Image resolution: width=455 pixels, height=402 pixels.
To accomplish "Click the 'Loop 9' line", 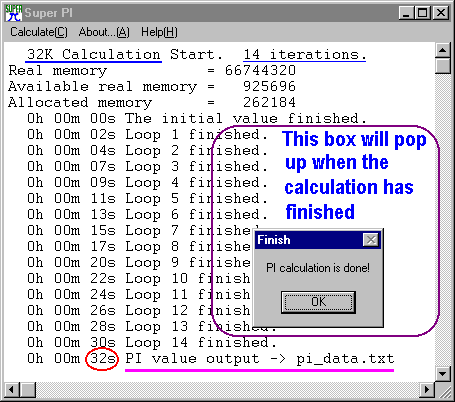I will tap(140, 262).
